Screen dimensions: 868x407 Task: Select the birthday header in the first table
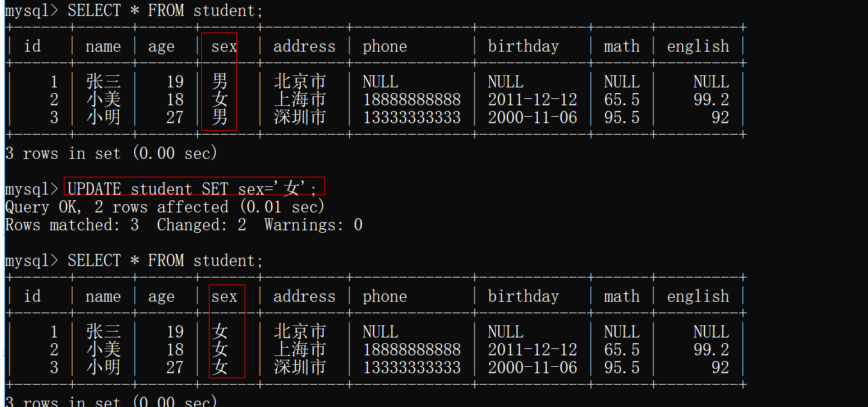pos(523,47)
